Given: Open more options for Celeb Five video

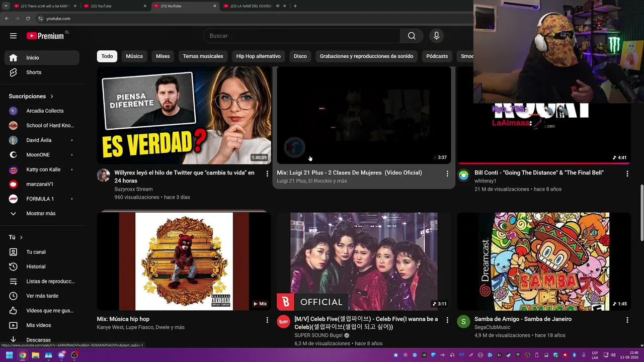Looking at the screenshot, I should point(447,320).
